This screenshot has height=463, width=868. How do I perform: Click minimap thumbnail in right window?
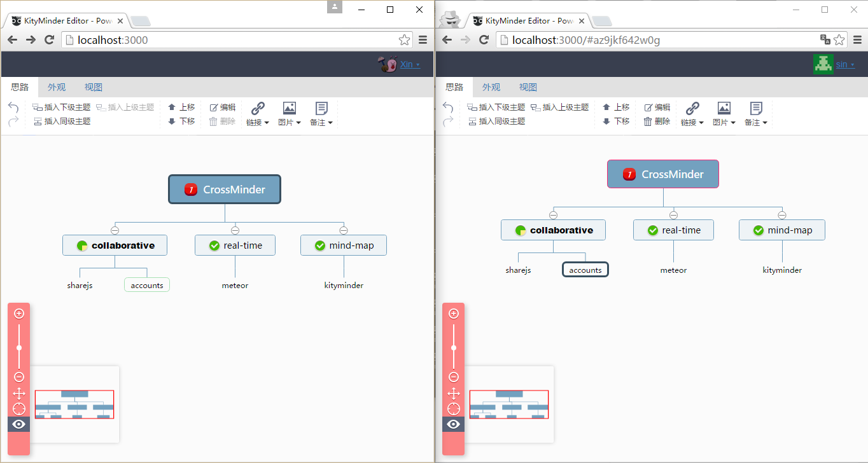click(x=509, y=404)
